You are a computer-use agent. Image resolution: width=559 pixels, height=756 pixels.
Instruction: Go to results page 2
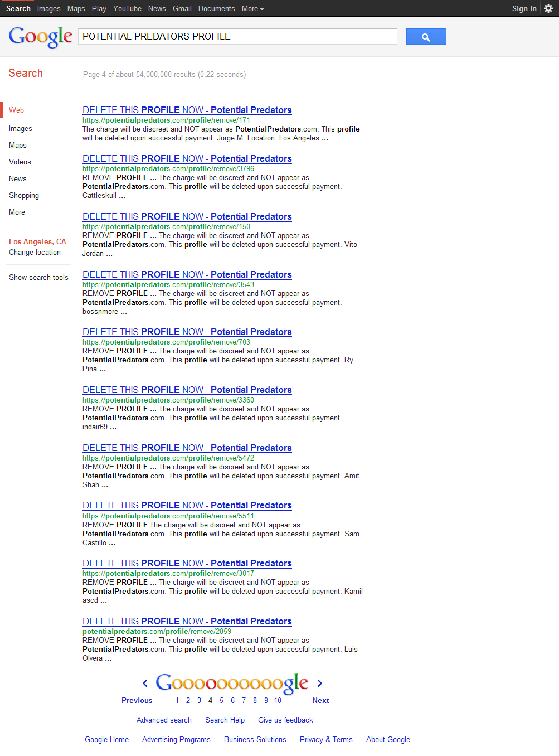click(x=188, y=700)
